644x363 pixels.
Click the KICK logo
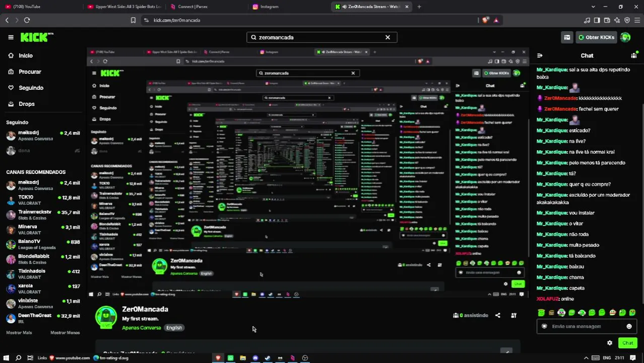36,37
